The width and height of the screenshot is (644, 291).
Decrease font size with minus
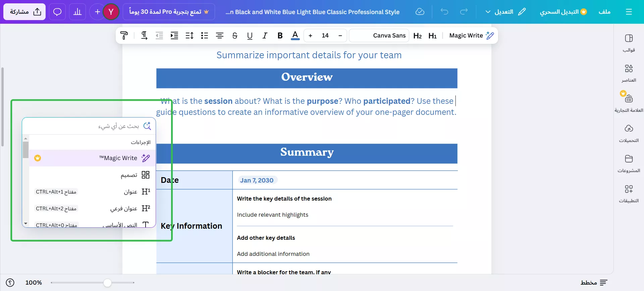(340, 35)
